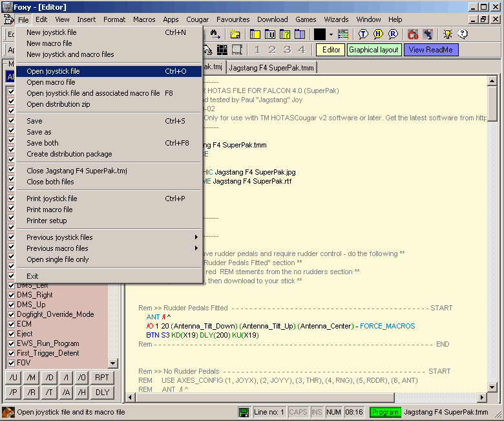Screen dimensions: 504x421
Task: Click the fox icon in status bar
Action: (8, 412)
